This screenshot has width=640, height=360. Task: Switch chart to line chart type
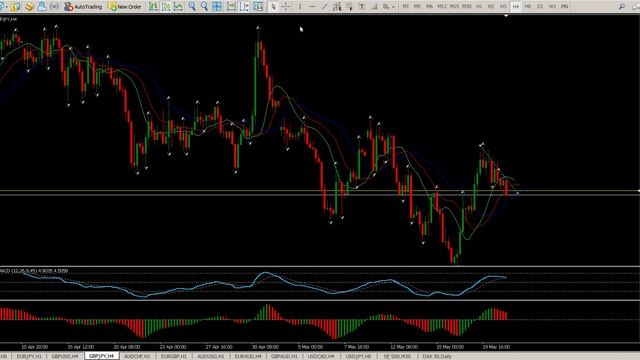click(x=178, y=7)
